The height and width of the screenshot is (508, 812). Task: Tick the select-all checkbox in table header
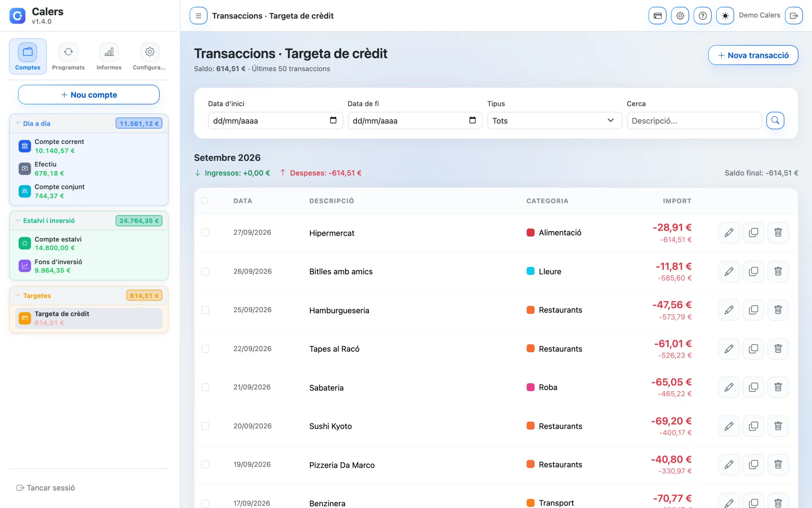[x=205, y=201]
